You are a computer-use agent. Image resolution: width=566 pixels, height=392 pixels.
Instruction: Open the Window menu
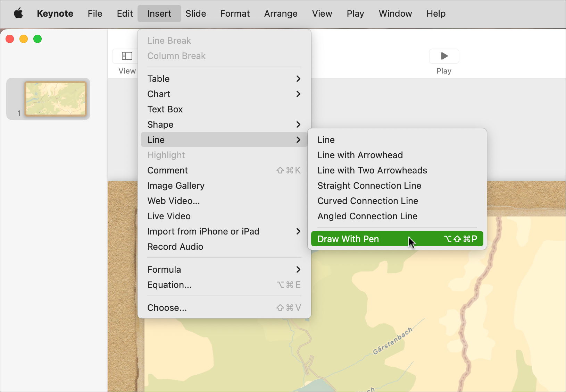click(x=395, y=14)
